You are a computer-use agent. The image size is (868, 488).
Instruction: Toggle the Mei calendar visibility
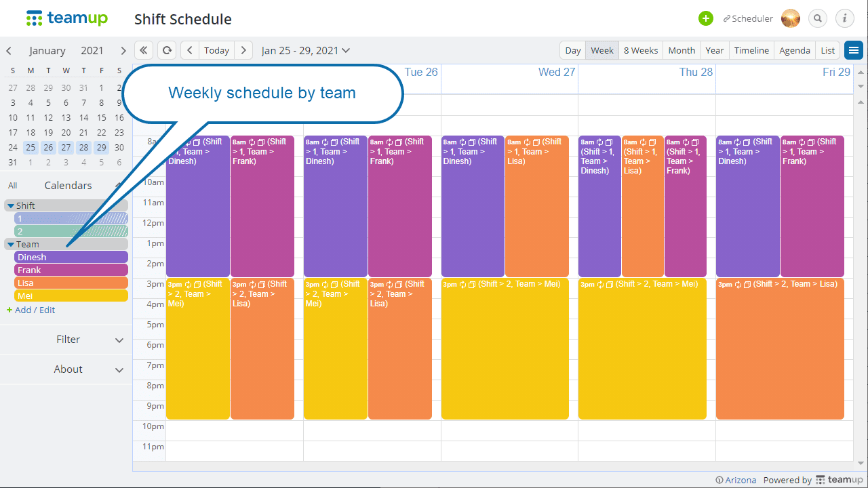coord(71,296)
